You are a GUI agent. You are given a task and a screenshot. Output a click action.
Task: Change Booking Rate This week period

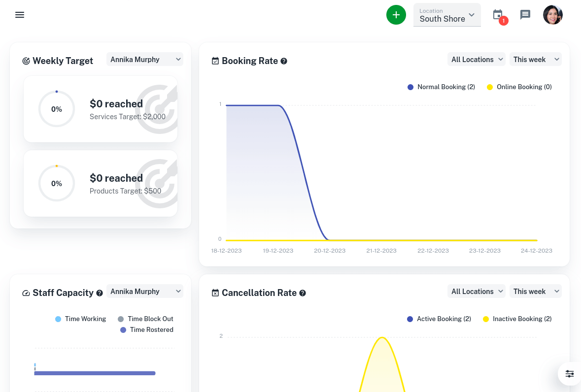tap(536, 60)
